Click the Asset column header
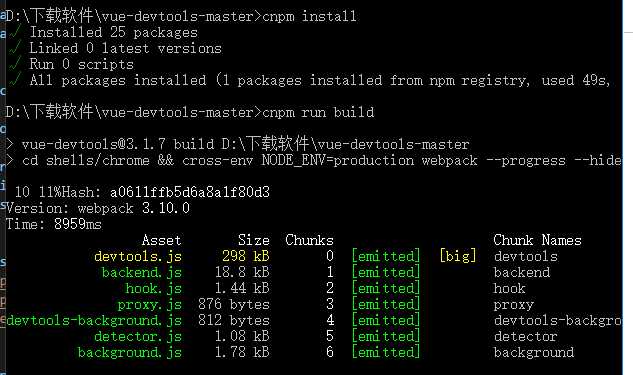The image size is (633, 375). tap(161, 240)
